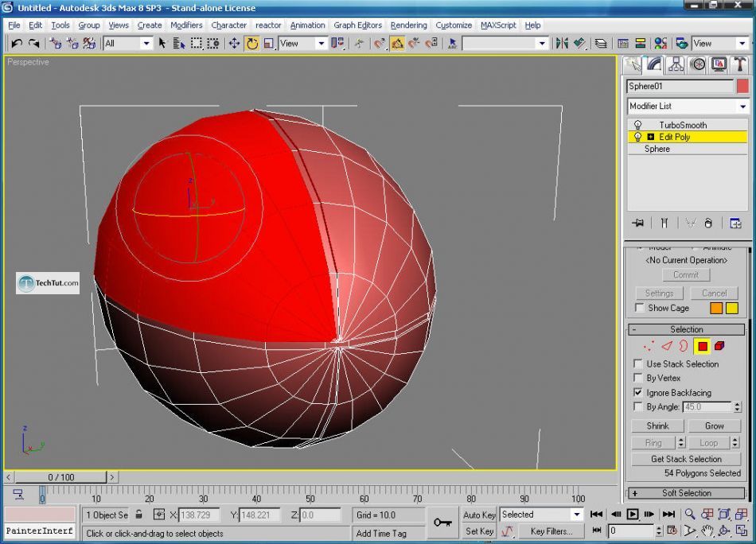Open the Utilities hammer tab

[739, 64]
